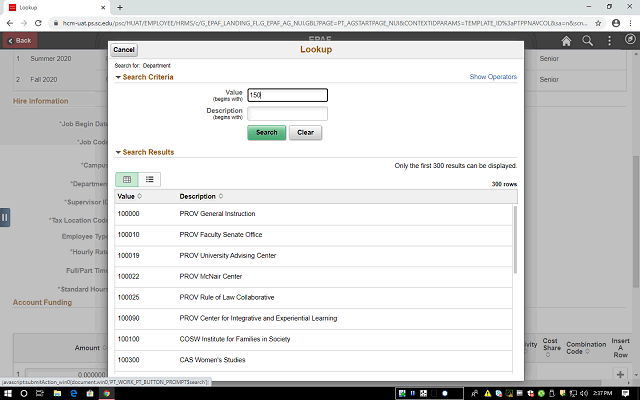
Task: Click value 100300 in results
Action: pyautogui.click(x=129, y=360)
